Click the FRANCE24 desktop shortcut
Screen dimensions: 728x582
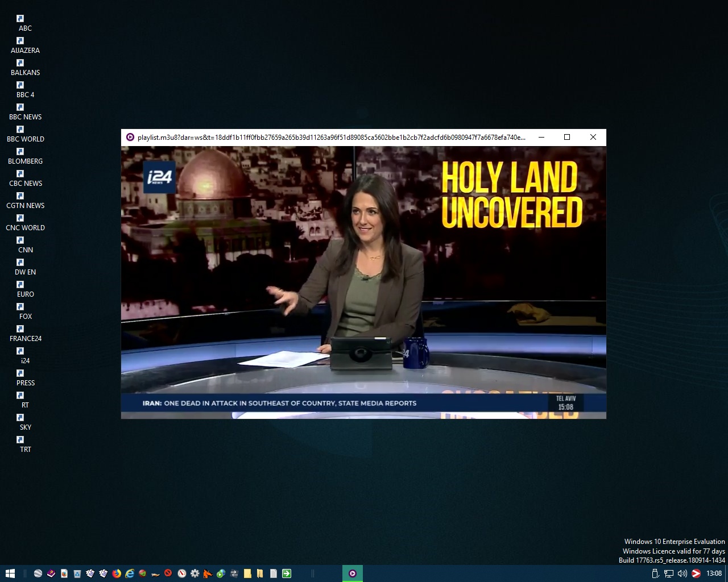point(25,334)
